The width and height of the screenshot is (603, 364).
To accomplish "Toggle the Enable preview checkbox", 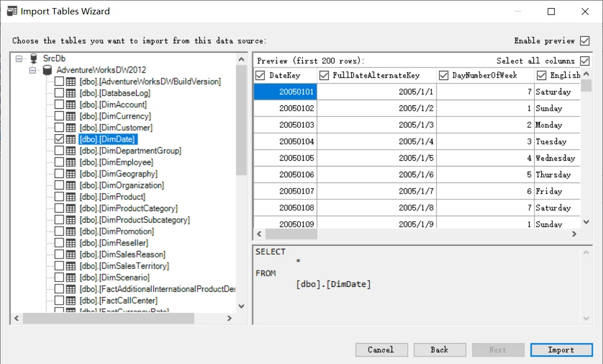I will 585,41.
